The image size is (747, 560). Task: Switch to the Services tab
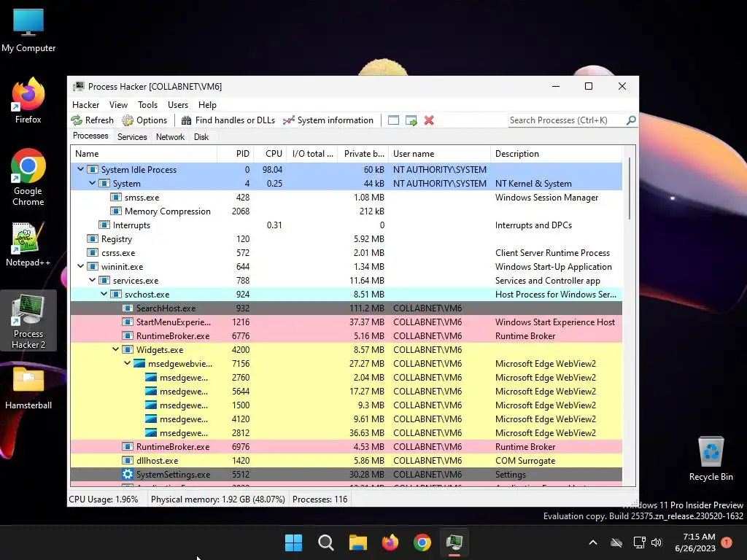[x=132, y=137]
